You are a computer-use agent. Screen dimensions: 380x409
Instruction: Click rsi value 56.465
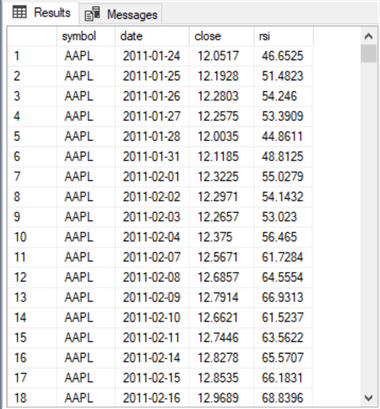point(283,237)
